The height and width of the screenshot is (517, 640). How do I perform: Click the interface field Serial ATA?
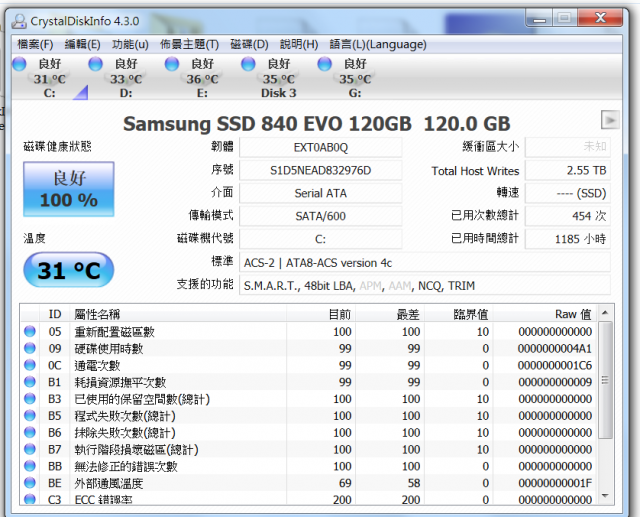coord(320,193)
